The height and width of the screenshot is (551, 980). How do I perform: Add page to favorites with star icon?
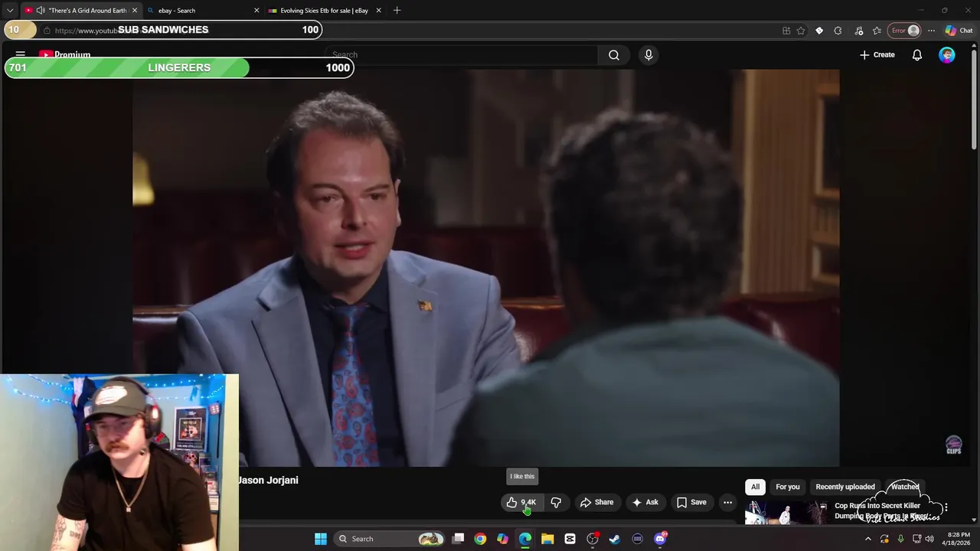[x=801, y=31]
